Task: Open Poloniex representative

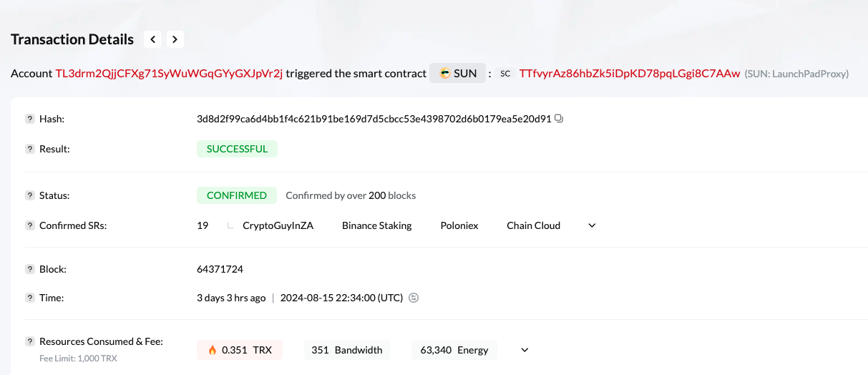Action: coord(459,225)
